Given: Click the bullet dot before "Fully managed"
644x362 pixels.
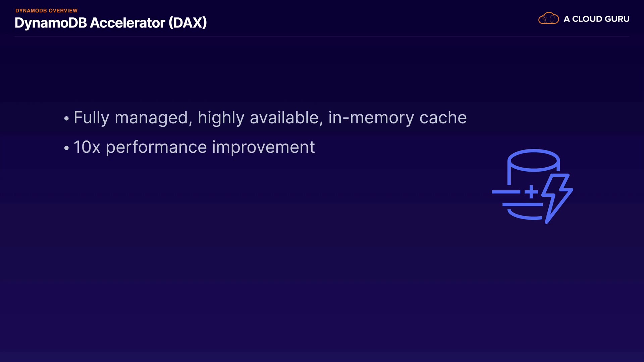Looking at the screenshot, I should click(x=66, y=119).
